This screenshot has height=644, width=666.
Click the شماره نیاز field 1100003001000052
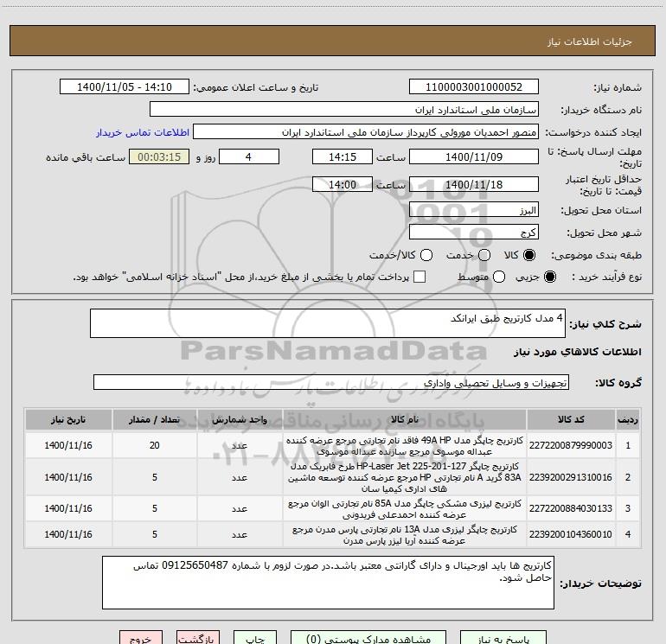474,86
